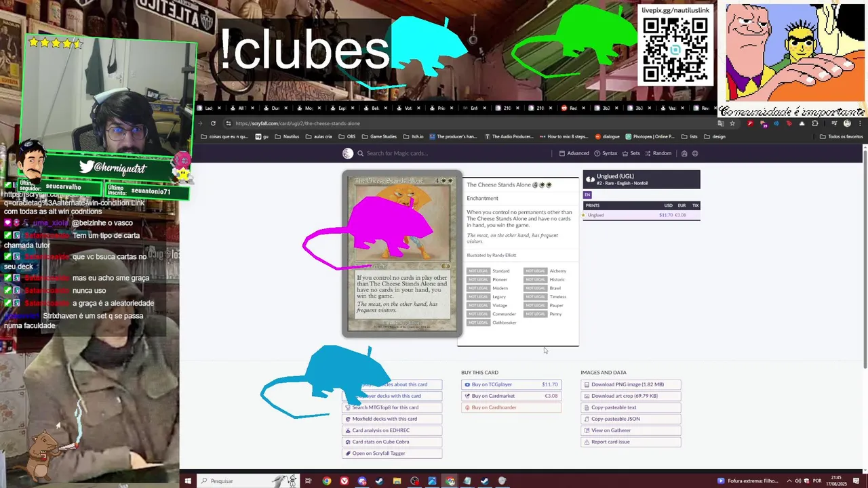Expand Todos os favoritos folder
Screen dimensions: 868x488
(x=841, y=136)
